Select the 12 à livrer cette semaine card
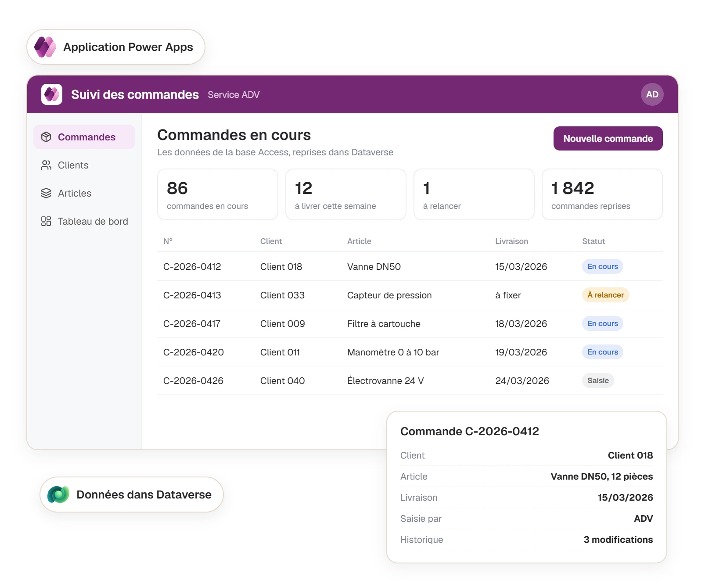705x588 pixels. click(346, 194)
